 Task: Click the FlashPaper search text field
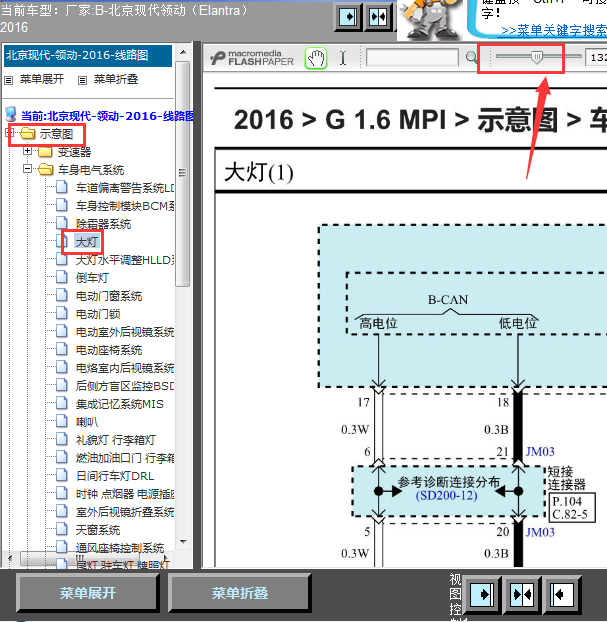[412, 58]
